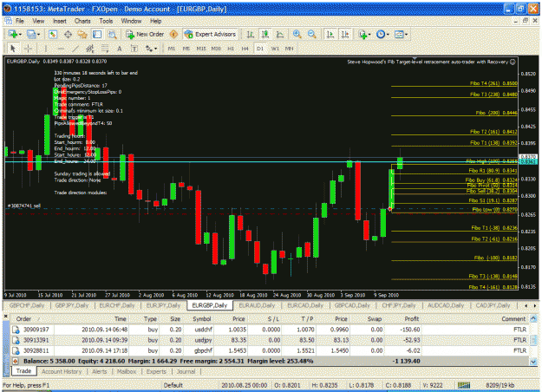This screenshot has height=392, width=542.
Task: Select the arrow cursor tool
Action: [13, 49]
